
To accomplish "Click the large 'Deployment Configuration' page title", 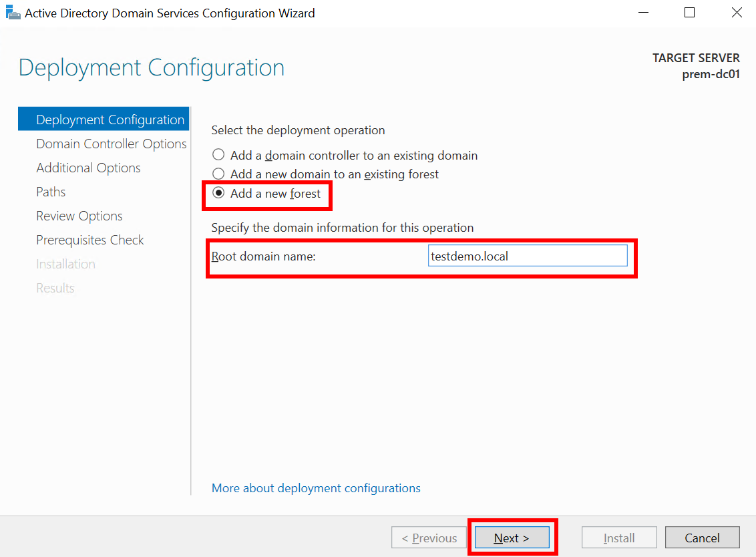I will tap(152, 67).
